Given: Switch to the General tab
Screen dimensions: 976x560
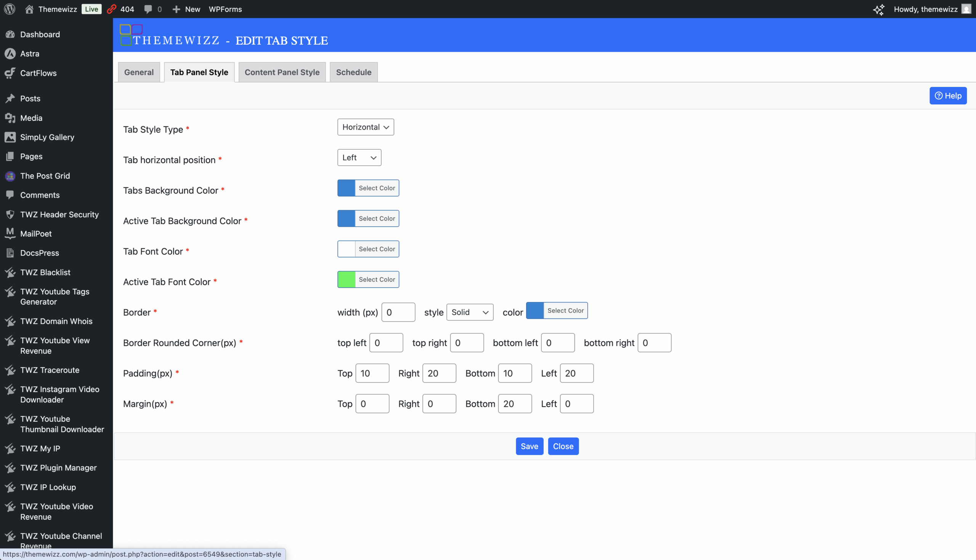Looking at the screenshot, I should (138, 72).
